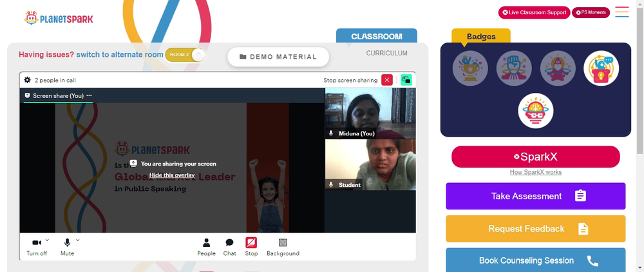
Task: Click Live Classroom Support button
Action: point(535,12)
